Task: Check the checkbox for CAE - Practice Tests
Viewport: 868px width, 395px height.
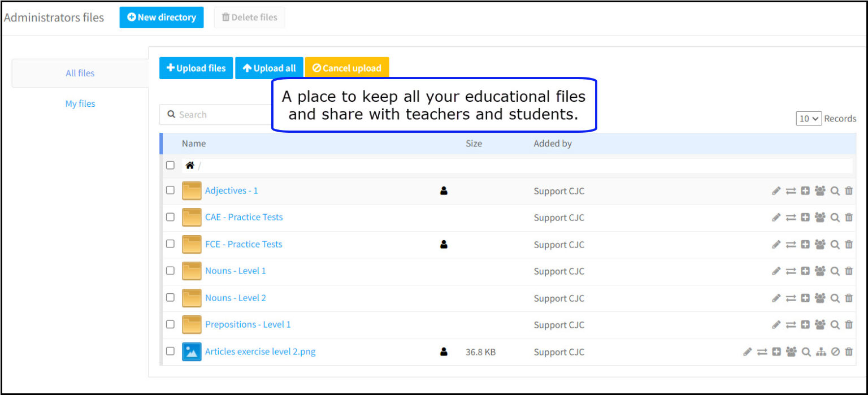Action: pos(170,217)
